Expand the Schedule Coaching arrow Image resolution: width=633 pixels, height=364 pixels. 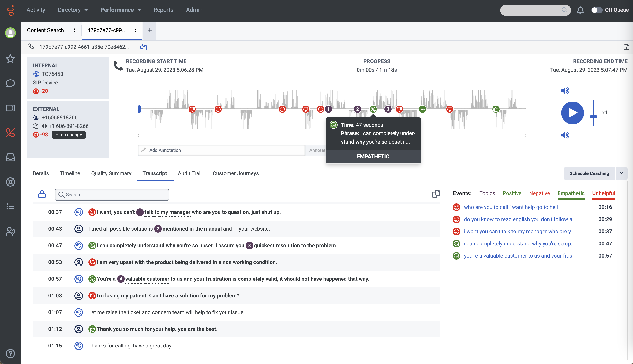pyautogui.click(x=621, y=173)
